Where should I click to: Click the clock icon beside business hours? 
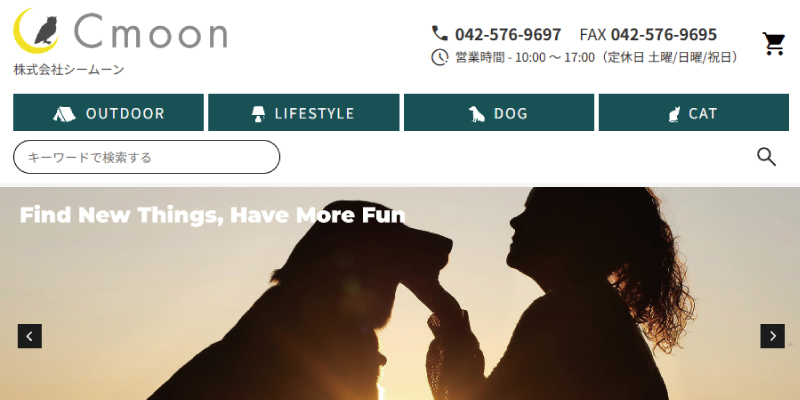click(439, 57)
